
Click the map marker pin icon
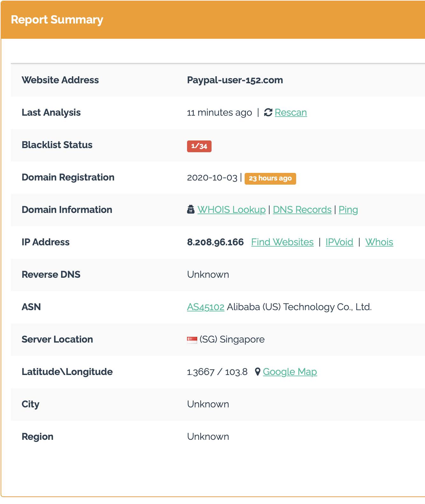click(258, 372)
